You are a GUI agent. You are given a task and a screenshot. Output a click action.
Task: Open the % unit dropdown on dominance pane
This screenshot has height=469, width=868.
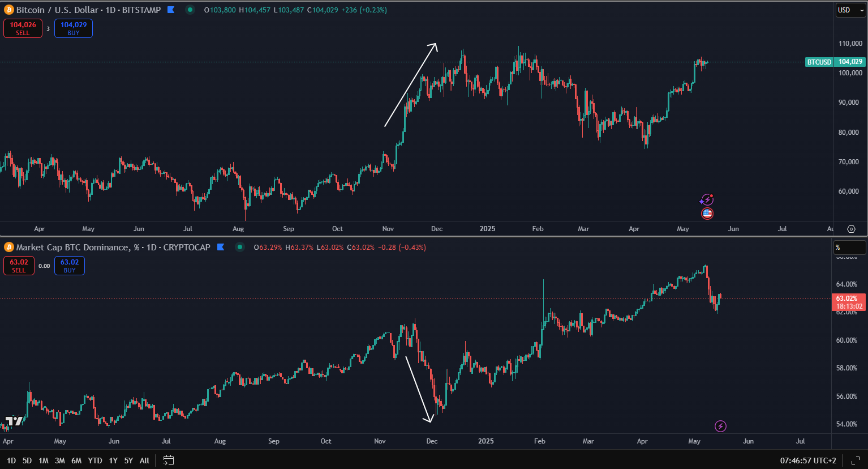point(849,248)
